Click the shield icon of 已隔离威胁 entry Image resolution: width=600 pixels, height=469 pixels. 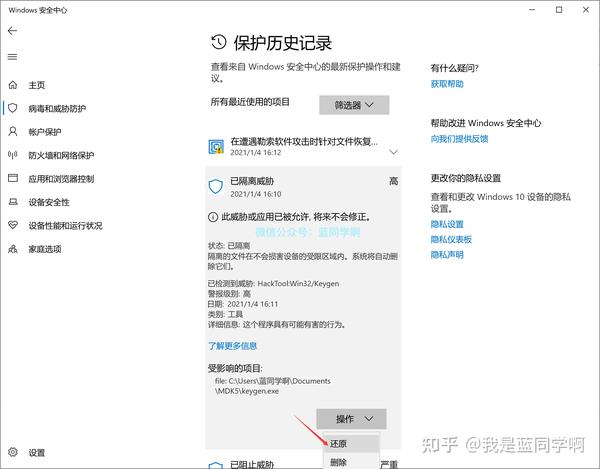point(216,186)
